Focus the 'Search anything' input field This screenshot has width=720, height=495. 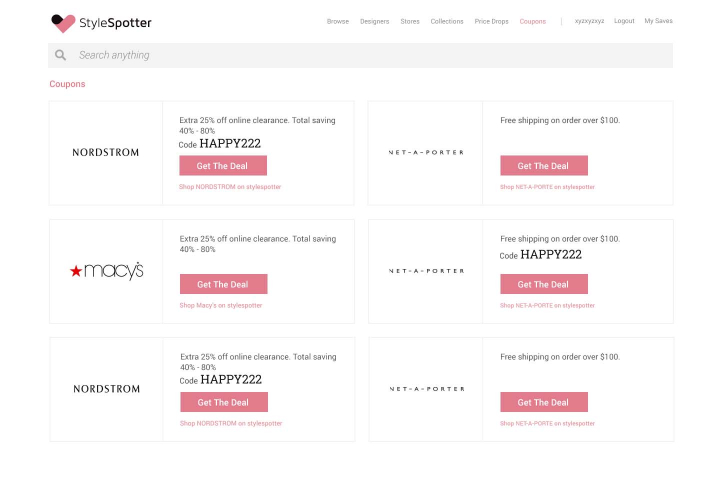point(370,55)
